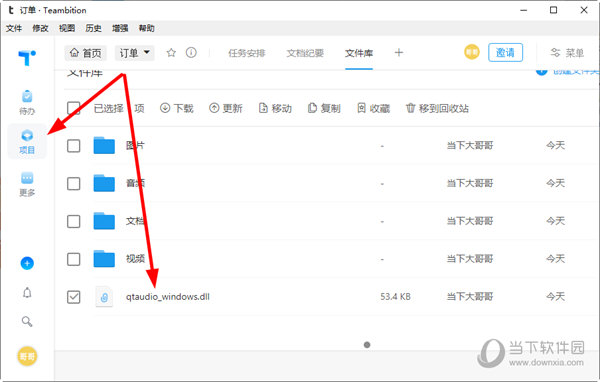
Task: Open the 项目 sidebar section
Action: click(x=27, y=142)
